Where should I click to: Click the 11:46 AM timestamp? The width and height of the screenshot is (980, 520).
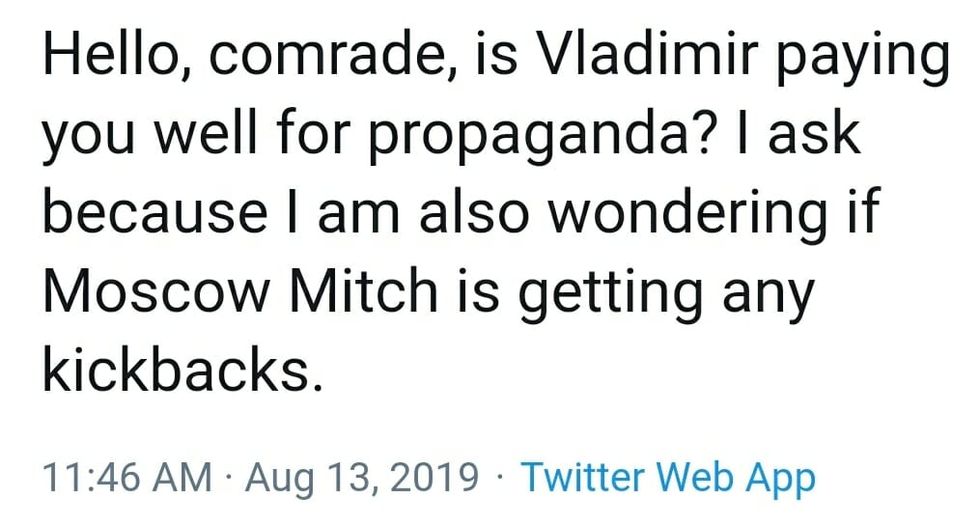(127, 477)
